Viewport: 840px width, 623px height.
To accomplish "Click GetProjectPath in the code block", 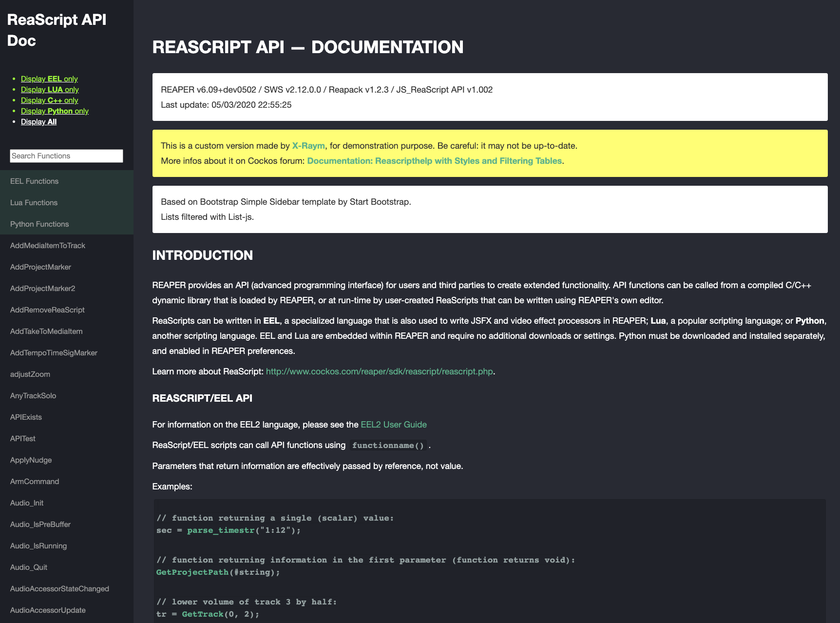I will point(192,572).
